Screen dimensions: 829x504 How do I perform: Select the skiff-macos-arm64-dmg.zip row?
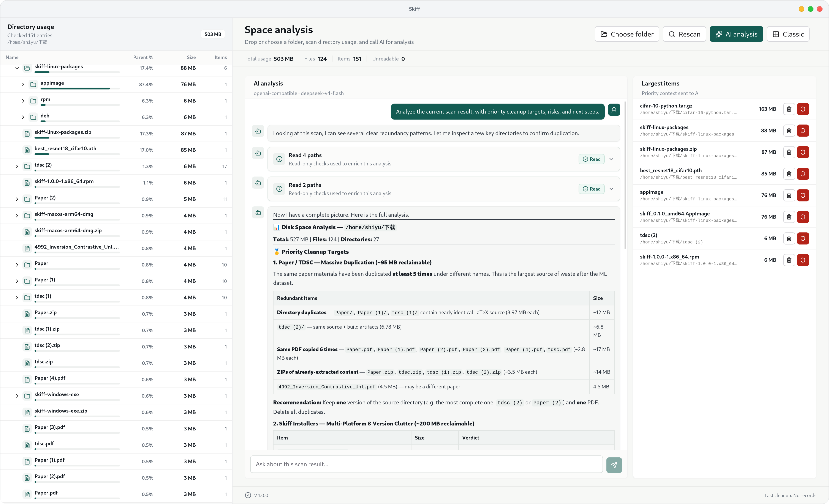point(116,232)
